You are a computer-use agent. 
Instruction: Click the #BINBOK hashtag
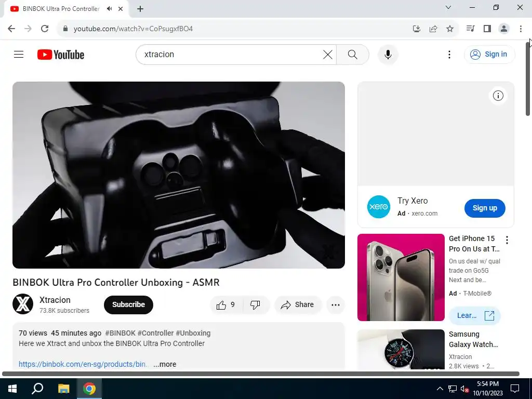click(x=120, y=333)
